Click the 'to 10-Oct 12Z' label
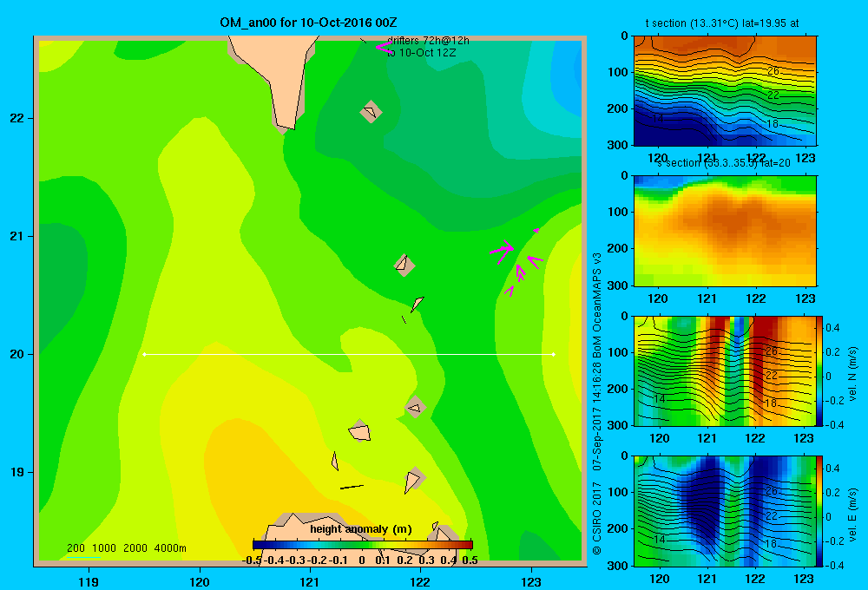This screenshot has height=590, width=868. pyautogui.click(x=421, y=53)
